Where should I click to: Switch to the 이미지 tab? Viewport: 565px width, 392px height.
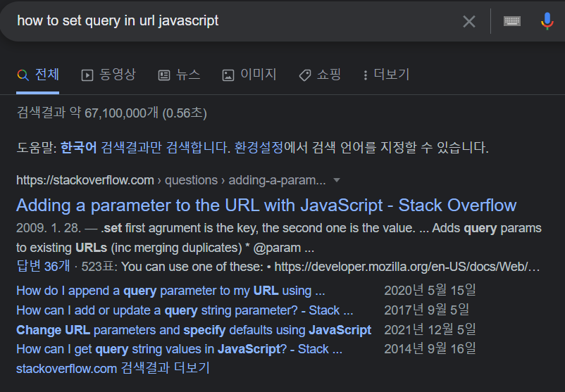click(x=249, y=75)
